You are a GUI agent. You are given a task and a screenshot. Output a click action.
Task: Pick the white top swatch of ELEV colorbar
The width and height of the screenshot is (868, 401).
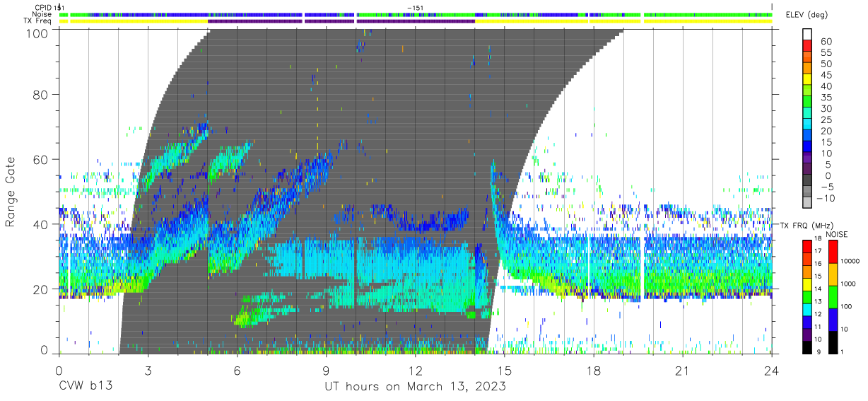click(807, 33)
